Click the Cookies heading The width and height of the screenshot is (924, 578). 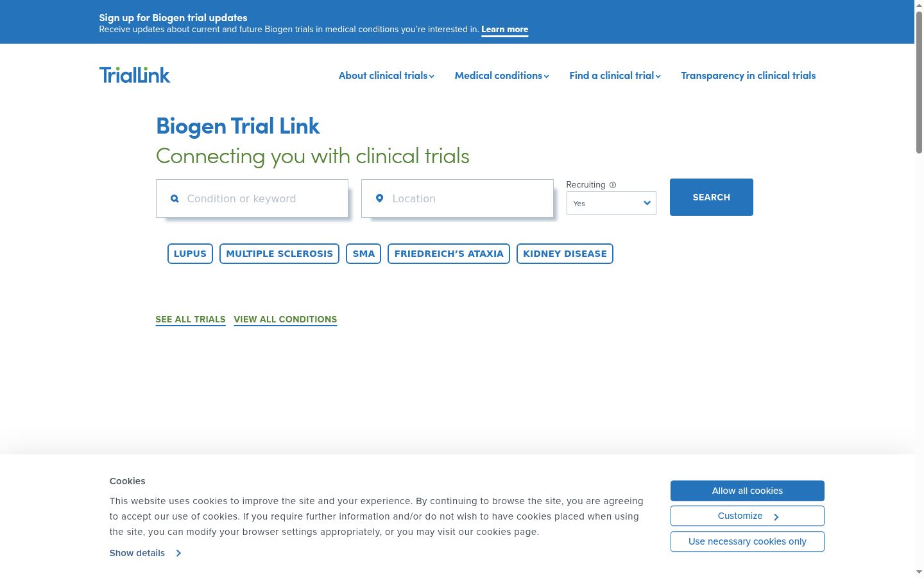(127, 481)
